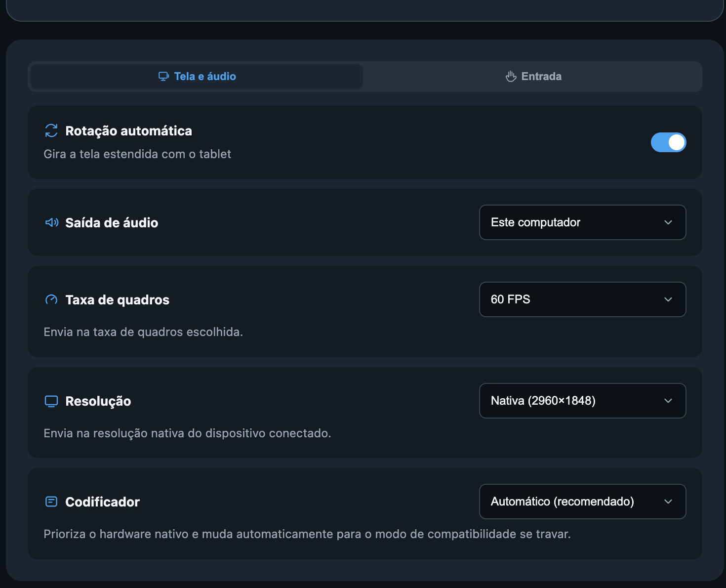The image size is (726, 588).
Task: Select the Tela e áudio tab
Action: (x=197, y=76)
